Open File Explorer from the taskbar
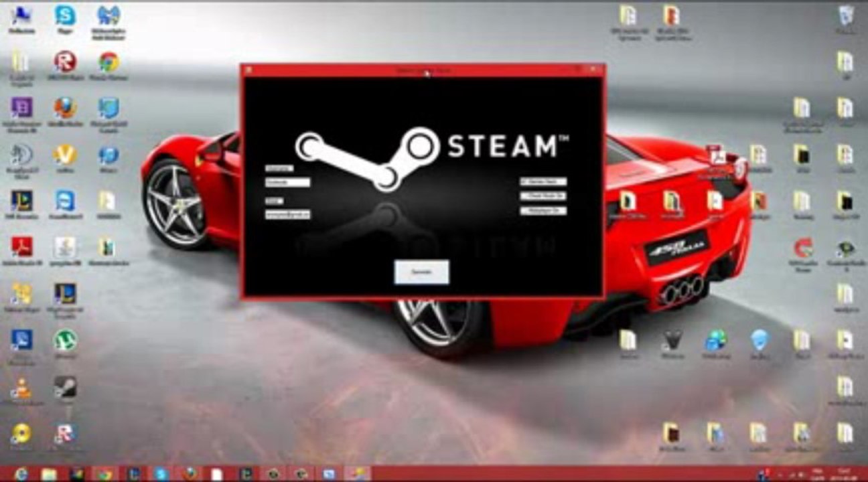 click(49, 474)
